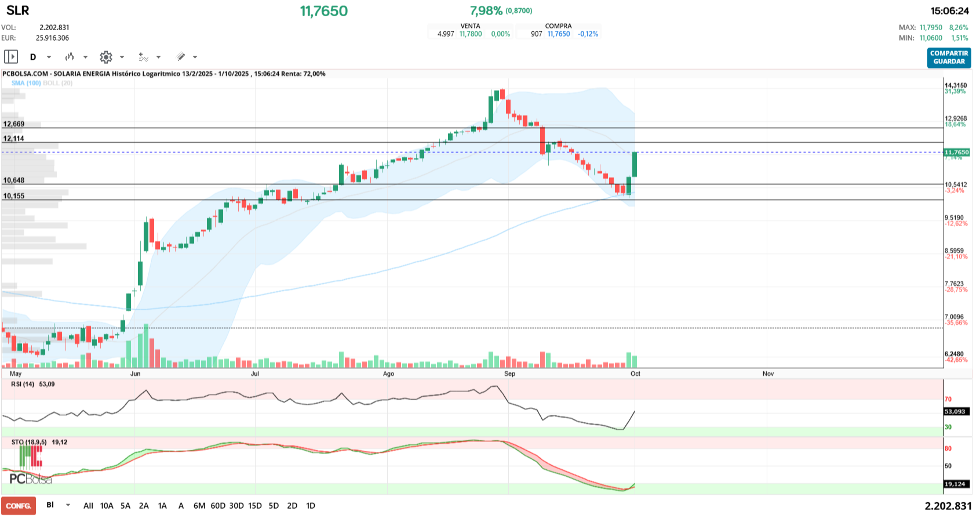The width and height of the screenshot is (980, 518).
Task: Toggle the side panel expand icon
Action: (x=11, y=57)
